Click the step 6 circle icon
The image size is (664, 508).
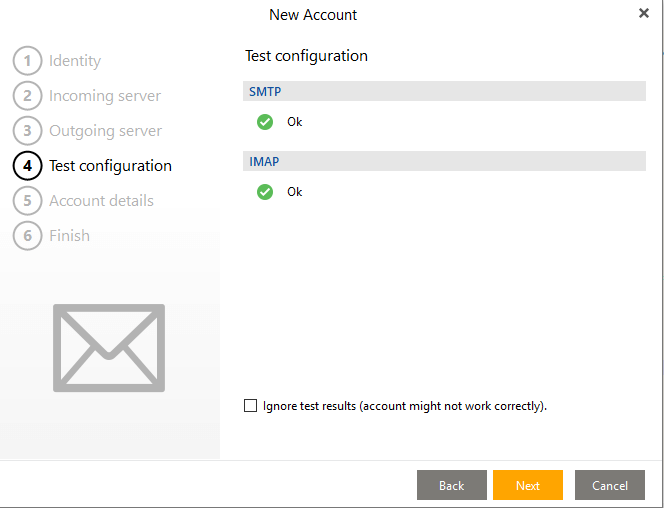[x=28, y=236]
